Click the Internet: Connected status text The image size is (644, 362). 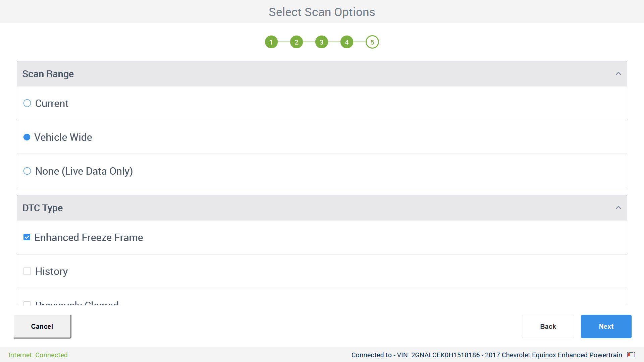38,355
